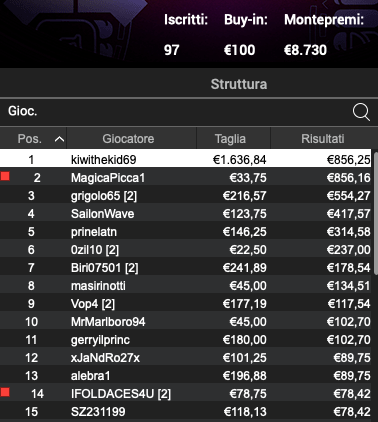Select player prinelatn in fifth place
Viewport: 378px width, 422px height.
(x=186, y=232)
